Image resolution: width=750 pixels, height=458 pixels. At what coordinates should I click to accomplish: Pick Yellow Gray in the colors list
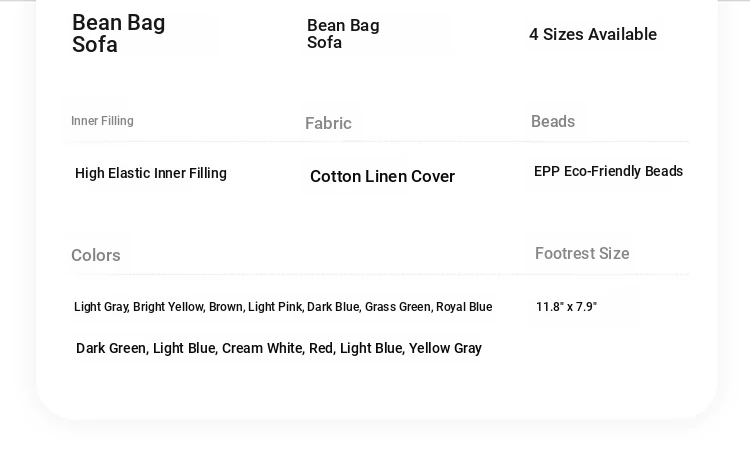pyautogui.click(x=445, y=349)
